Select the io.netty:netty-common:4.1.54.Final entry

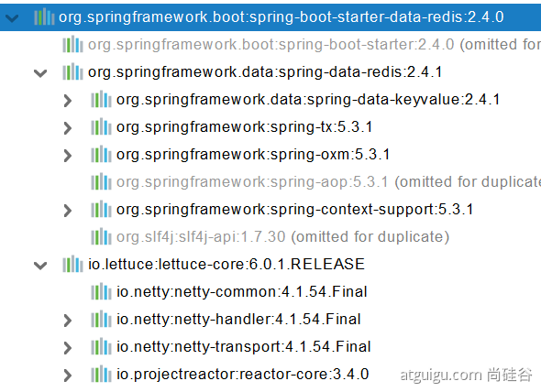(x=242, y=292)
